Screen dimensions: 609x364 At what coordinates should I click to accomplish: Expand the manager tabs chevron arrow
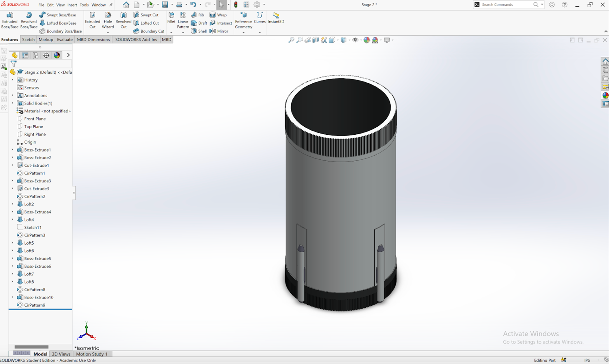[x=68, y=55]
